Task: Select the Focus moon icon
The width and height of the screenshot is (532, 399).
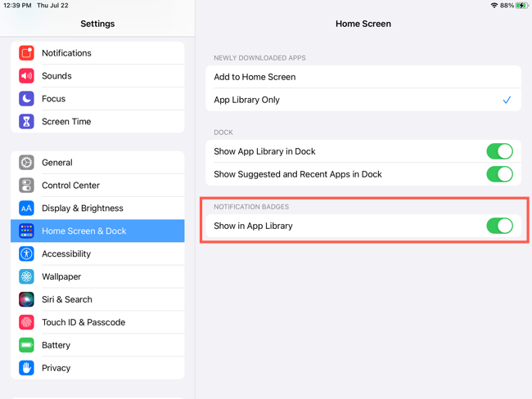Action: click(x=26, y=99)
